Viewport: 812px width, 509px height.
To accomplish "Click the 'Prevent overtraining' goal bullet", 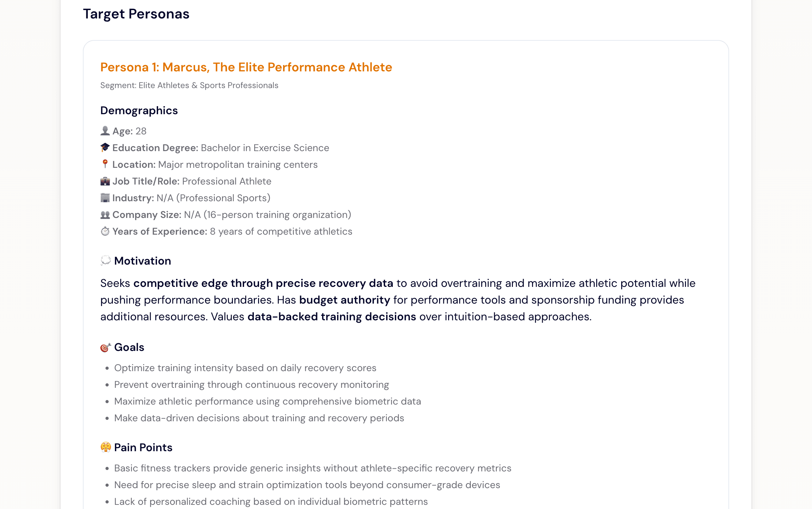I will click(251, 385).
